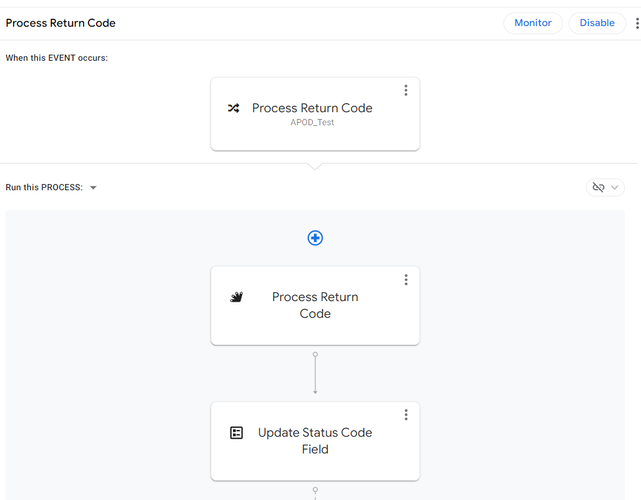Click the Process Return Code bot title
Image resolution: width=641 pixels, height=500 pixels.
61,23
